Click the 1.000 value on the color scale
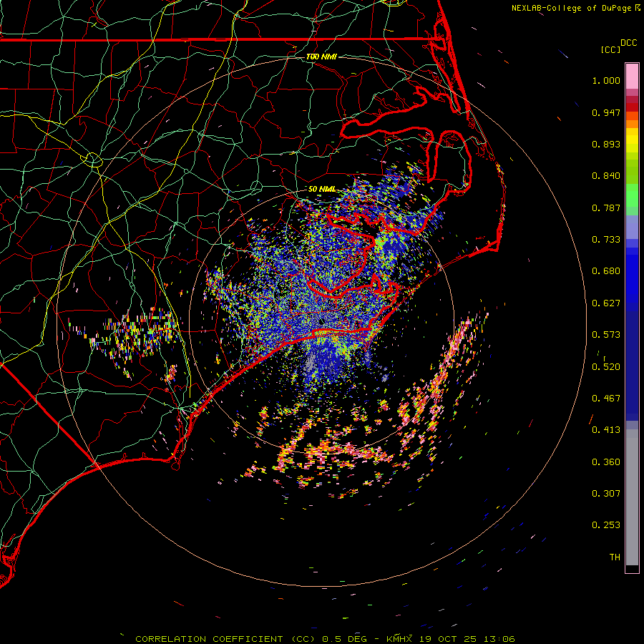 click(606, 80)
